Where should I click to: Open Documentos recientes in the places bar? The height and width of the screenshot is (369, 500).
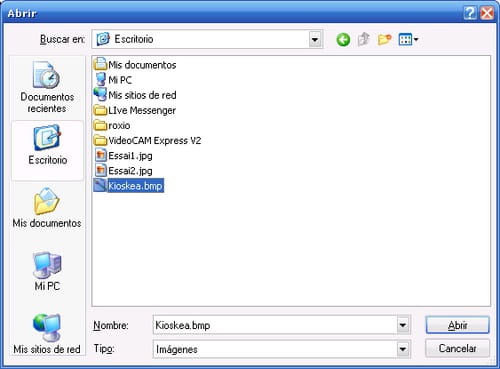coord(47,87)
